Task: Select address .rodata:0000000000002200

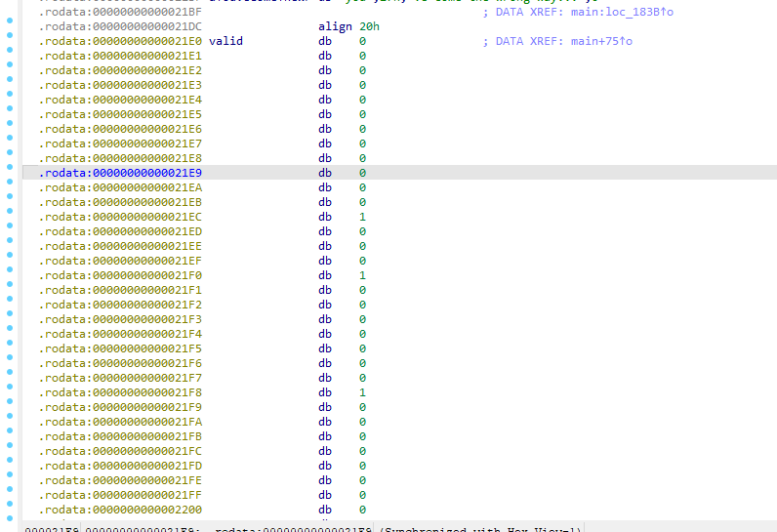Action: pyautogui.click(x=120, y=510)
